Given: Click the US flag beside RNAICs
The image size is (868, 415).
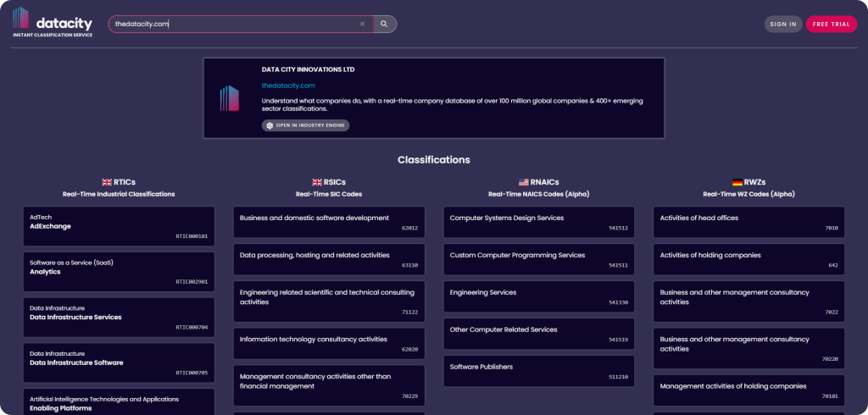Looking at the screenshot, I should pyautogui.click(x=524, y=182).
